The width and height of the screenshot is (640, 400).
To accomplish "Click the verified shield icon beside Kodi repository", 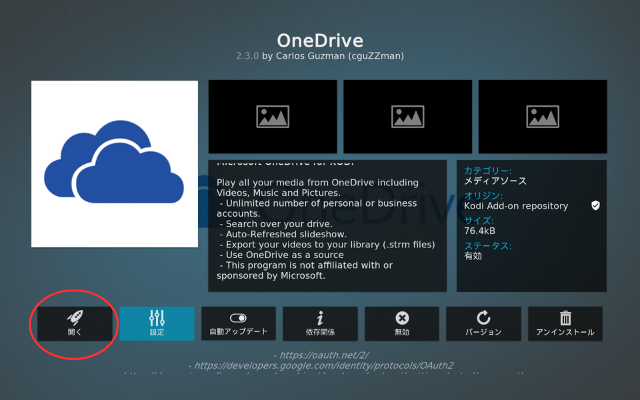I will click(x=595, y=206).
